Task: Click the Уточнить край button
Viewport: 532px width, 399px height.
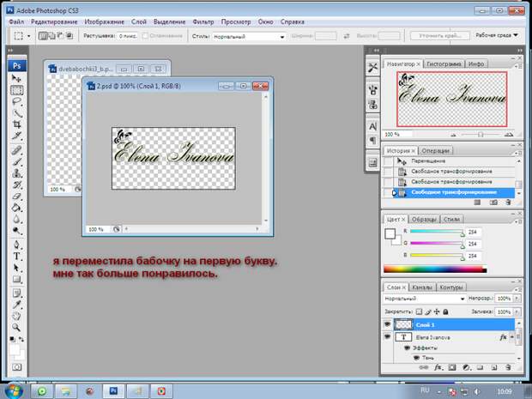Action: tap(439, 36)
